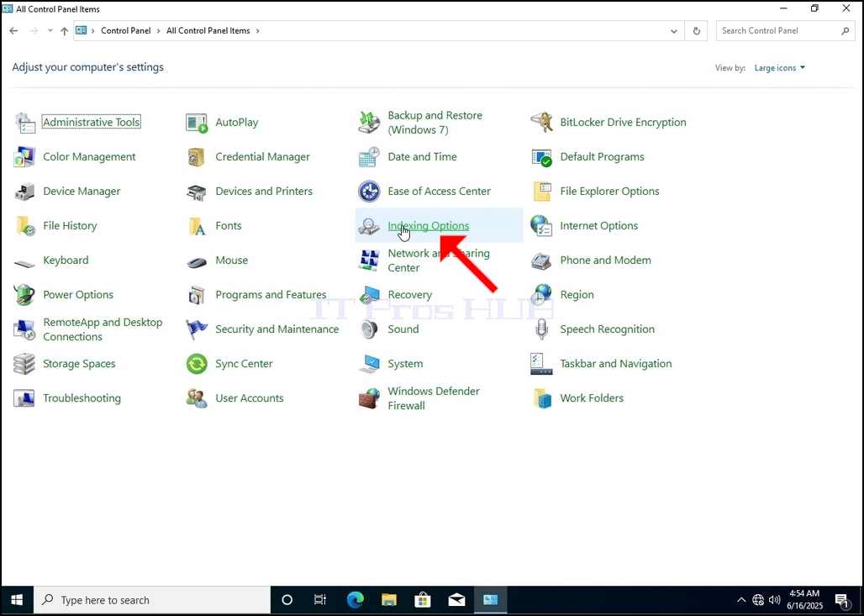
Task: Open the Phone and Modem icon
Action: tap(541, 260)
